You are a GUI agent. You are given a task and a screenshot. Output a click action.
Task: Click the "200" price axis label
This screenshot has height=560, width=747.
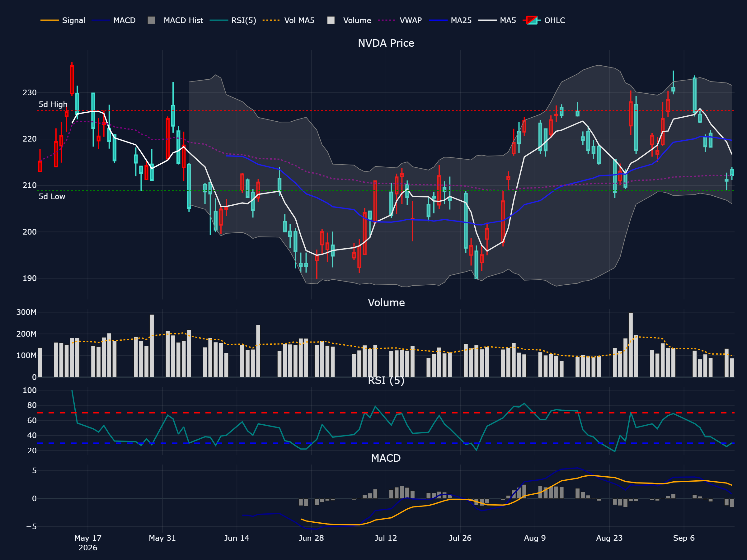click(30, 232)
